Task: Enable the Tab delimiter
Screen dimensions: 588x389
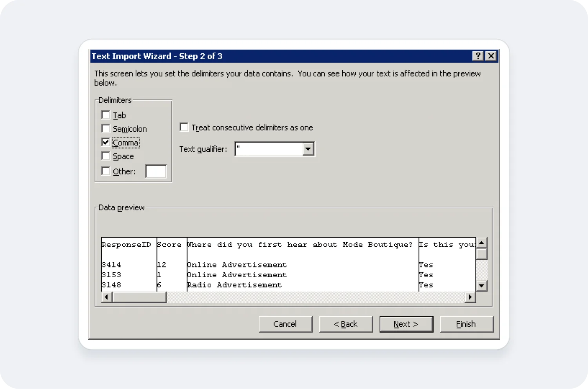Action: [x=105, y=115]
